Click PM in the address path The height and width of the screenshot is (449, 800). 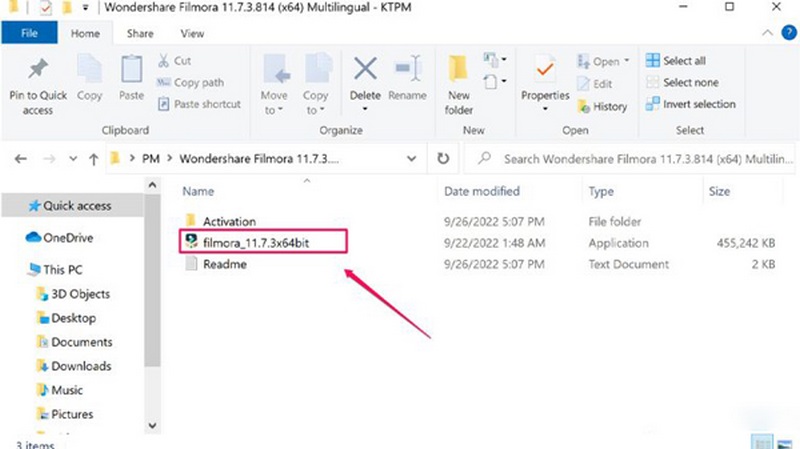click(x=151, y=159)
